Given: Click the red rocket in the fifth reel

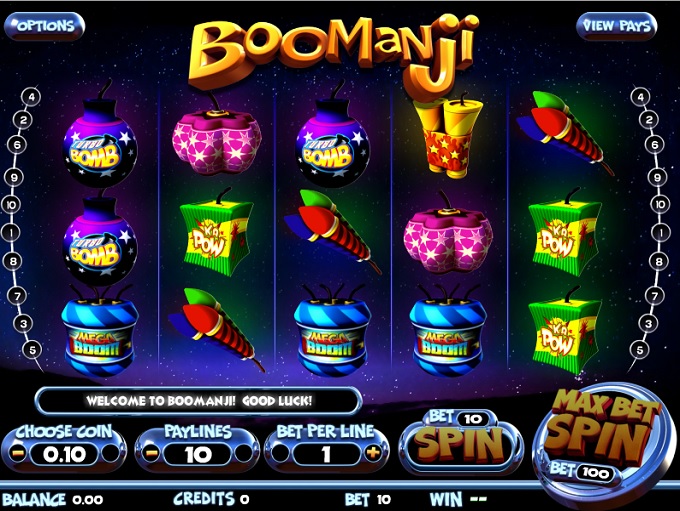Looking at the screenshot, I should point(564,131).
